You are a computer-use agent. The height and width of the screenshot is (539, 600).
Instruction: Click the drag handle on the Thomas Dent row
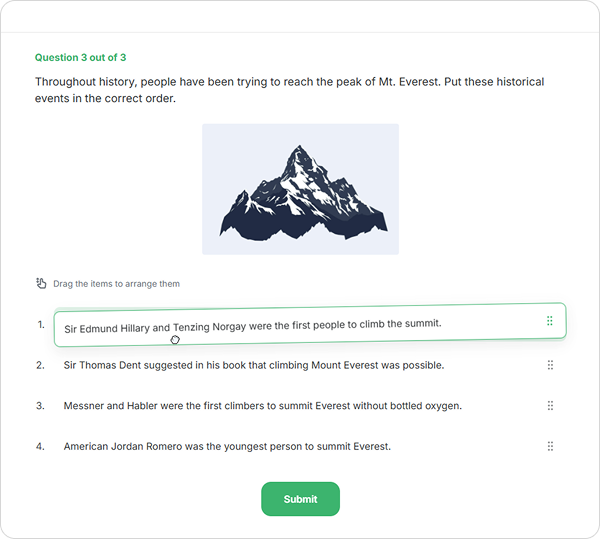(550, 366)
